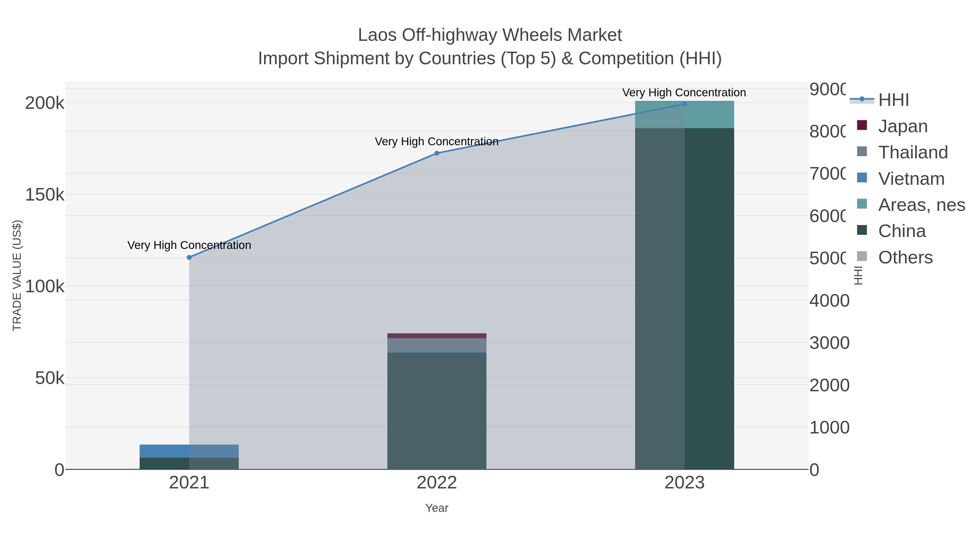The height and width of the screenshot is (551, 980).
Task: Click the 2021 HHI data point marker
Action: 189,257
